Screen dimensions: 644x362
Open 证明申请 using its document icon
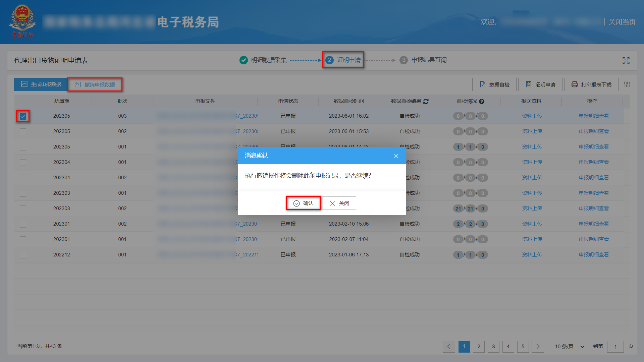pyautogui.click(x=528, y=84)
